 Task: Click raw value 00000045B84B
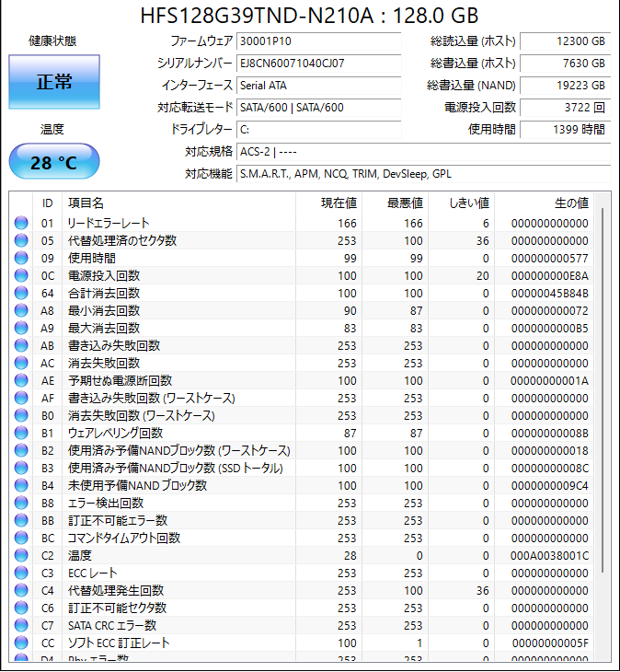point(550,293)
